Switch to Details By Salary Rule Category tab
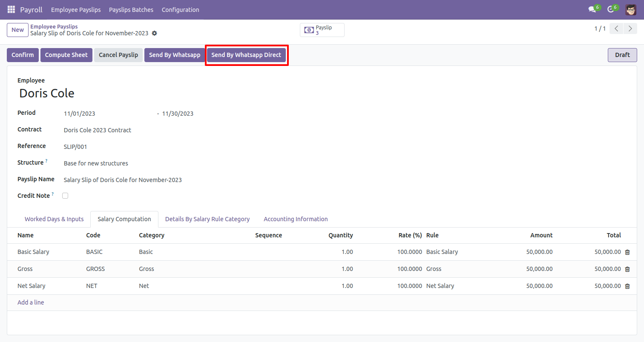644x342 pixels. [207, 219]
